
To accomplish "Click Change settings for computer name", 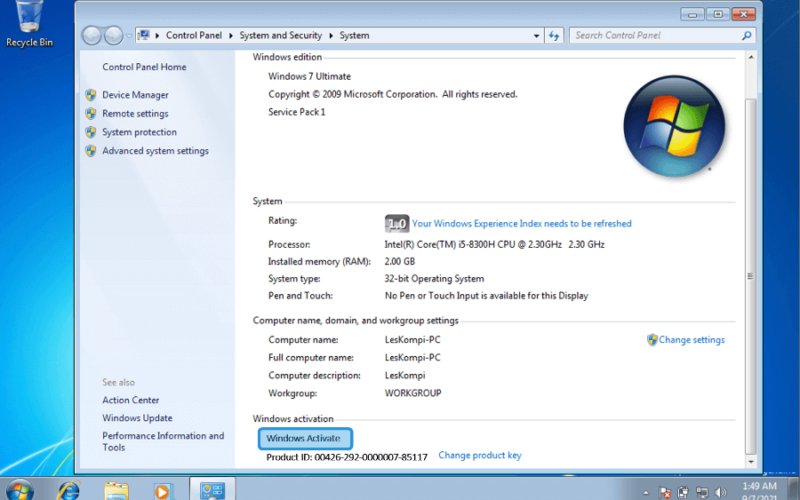I will 691,340.
